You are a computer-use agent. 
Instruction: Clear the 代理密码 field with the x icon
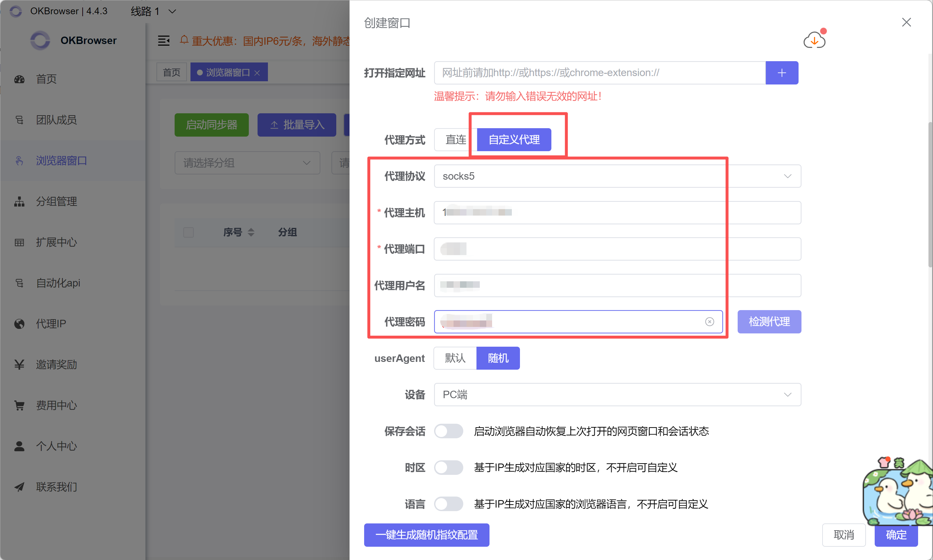point(709,321)
